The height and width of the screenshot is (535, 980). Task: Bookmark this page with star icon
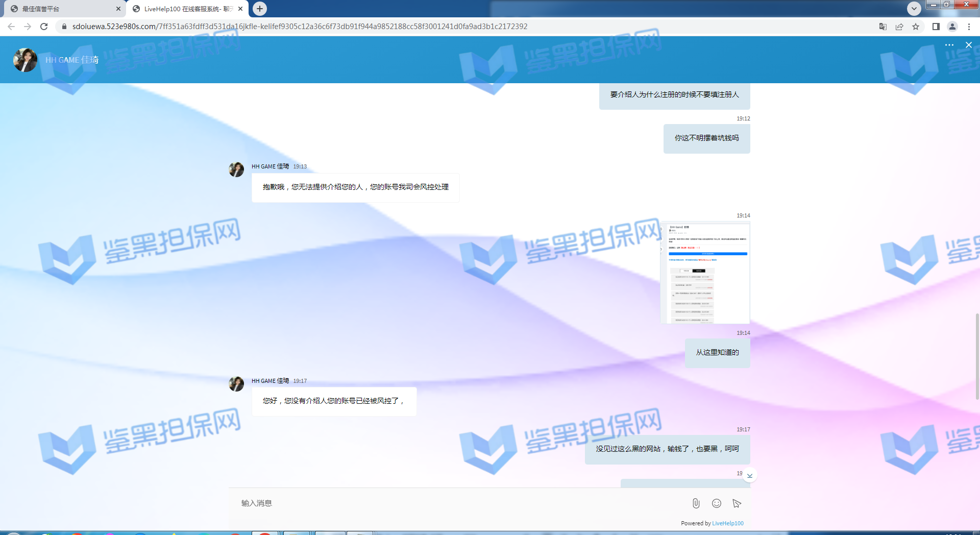[916, 27]
